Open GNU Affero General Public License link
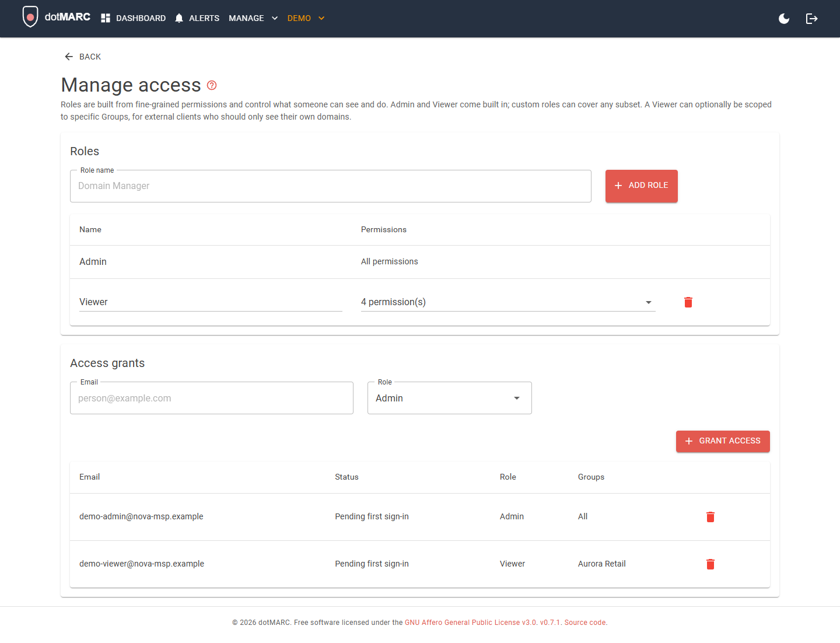The height and width of the screenshot is (643, 840). [470, 623]
